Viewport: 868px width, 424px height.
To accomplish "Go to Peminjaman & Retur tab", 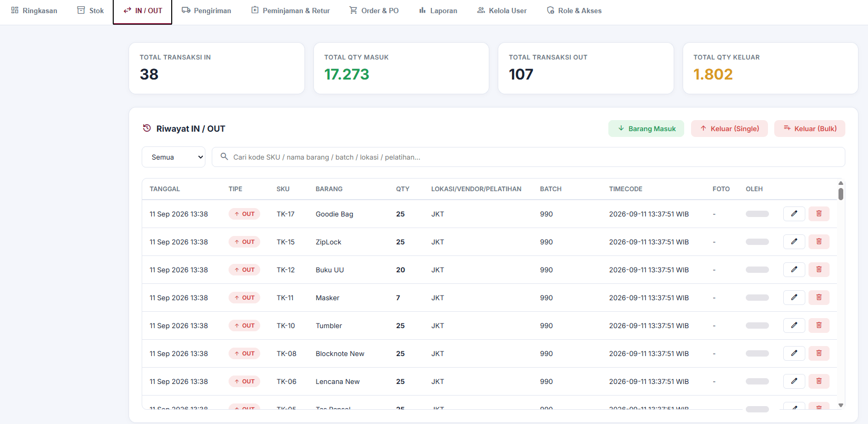I will (x=290, y=11).
